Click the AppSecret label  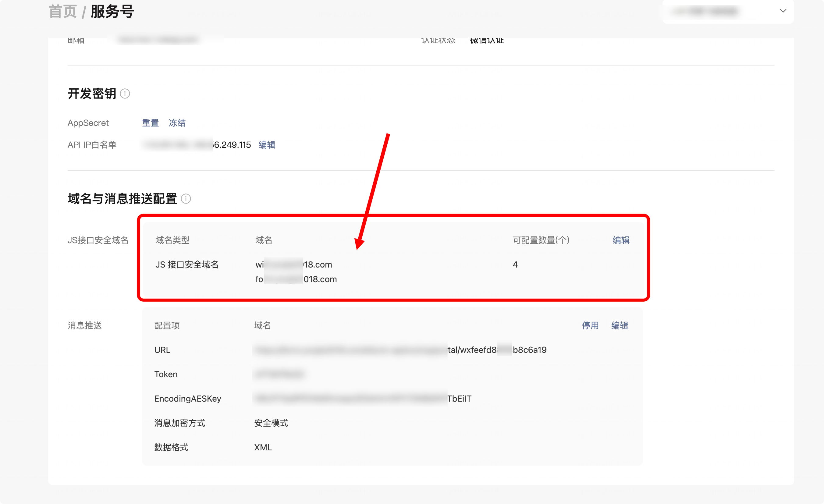click(88, 123)
